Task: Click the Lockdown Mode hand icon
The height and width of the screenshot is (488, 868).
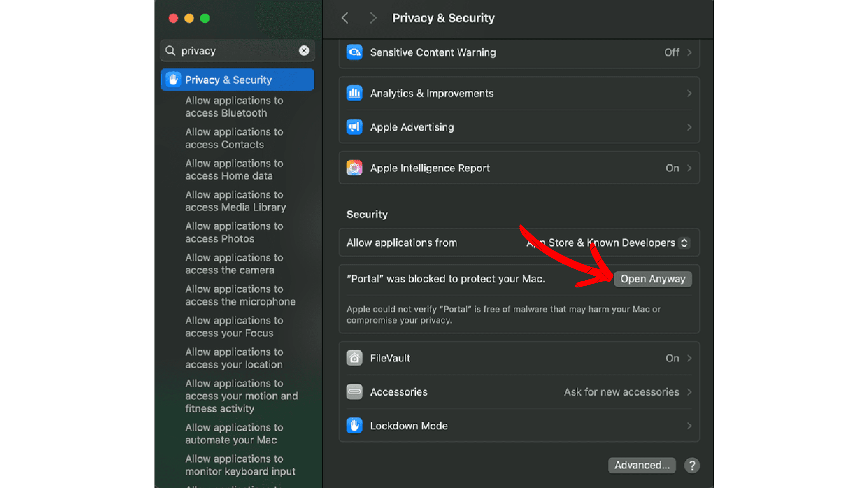Action: pyautogui.click(x=354, y=426)
